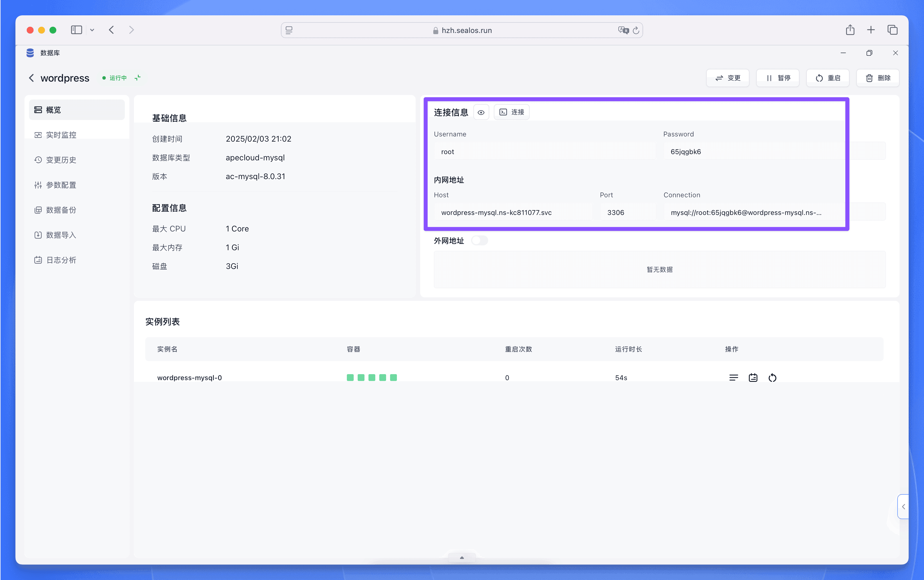Reload the page in Safari
The image size is (924, 580).
[636, 30]
